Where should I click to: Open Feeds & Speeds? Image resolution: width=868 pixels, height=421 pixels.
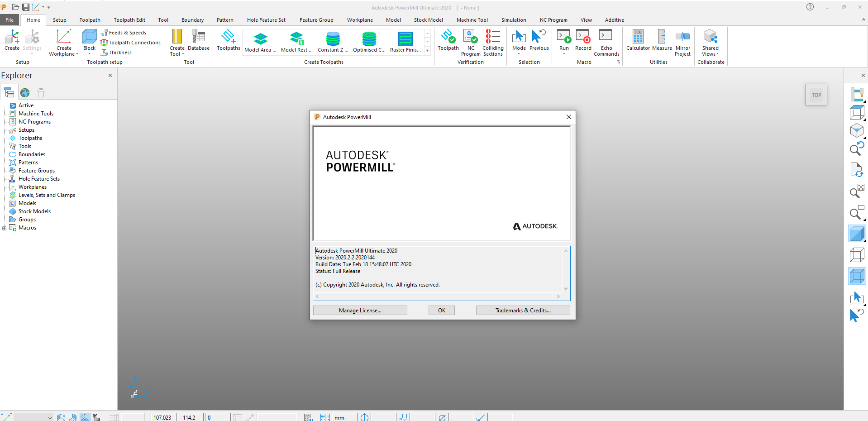[124, 33]
